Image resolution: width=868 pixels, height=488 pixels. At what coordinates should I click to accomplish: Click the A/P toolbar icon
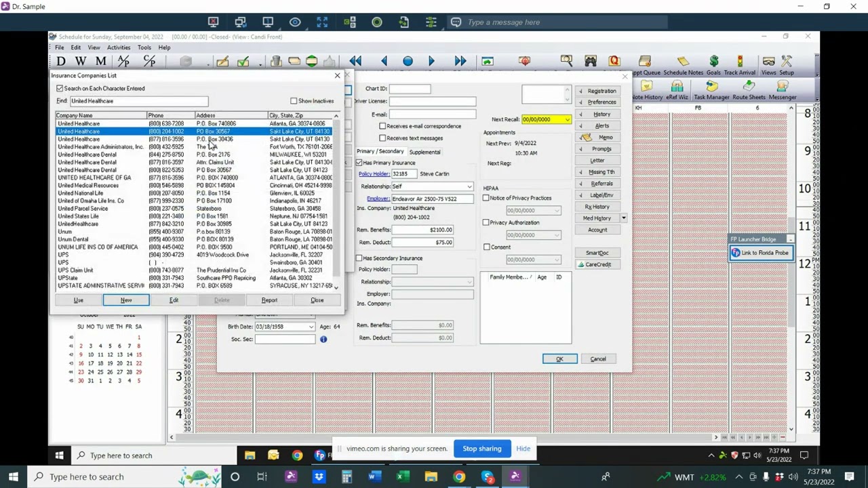(x=123, y=62)
